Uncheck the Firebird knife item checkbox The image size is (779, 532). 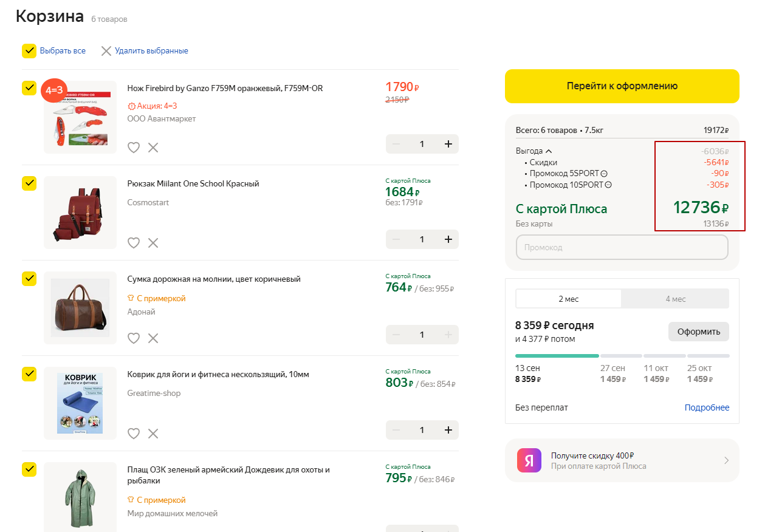click(x=29, y=88)
